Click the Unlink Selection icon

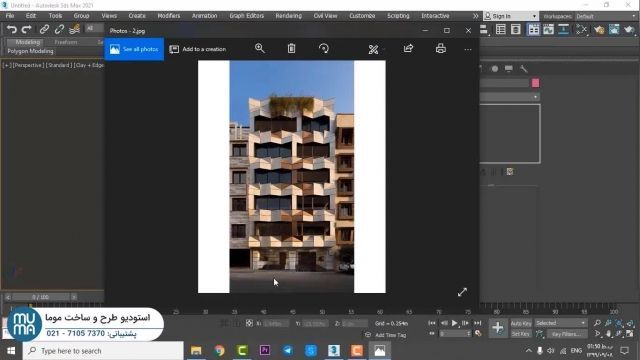(59, 29)
